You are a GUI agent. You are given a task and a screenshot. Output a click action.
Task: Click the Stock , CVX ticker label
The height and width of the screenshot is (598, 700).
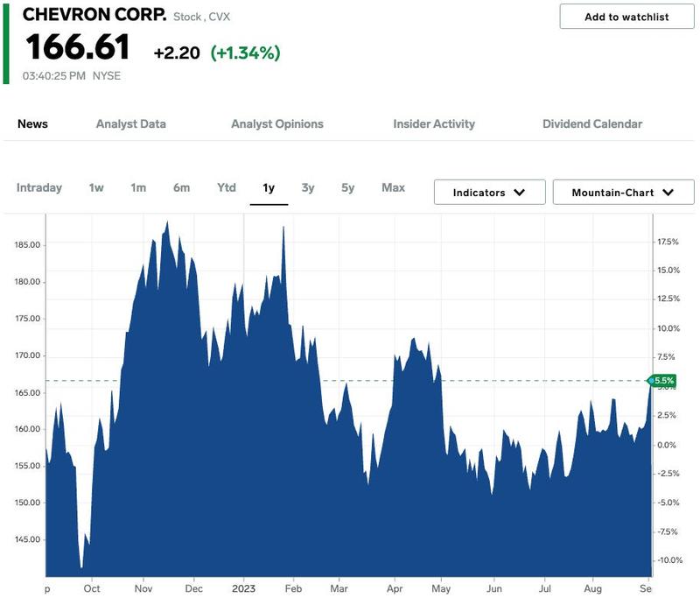(x=202, y=17)
